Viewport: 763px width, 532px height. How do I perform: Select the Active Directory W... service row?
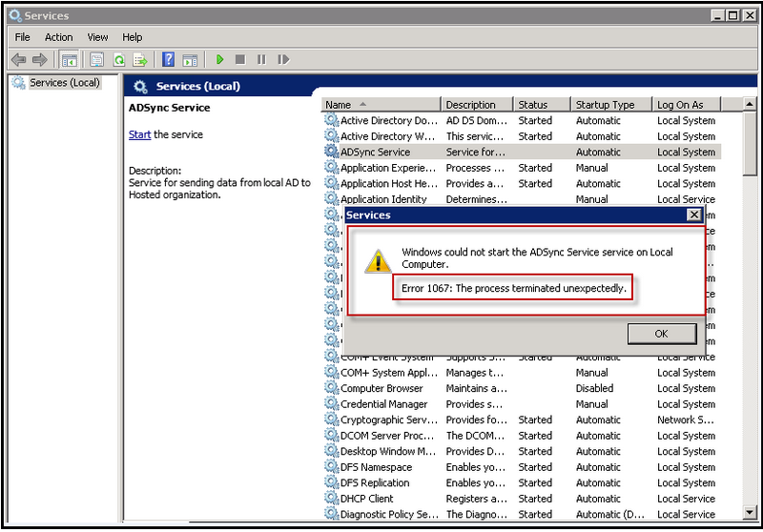click(x=523, y=135)
